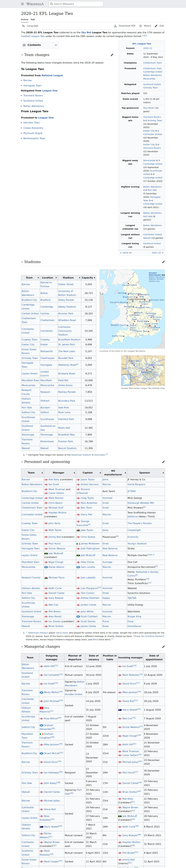
Task: Open the hamburger main menu
Action: [x=23, y=4]
